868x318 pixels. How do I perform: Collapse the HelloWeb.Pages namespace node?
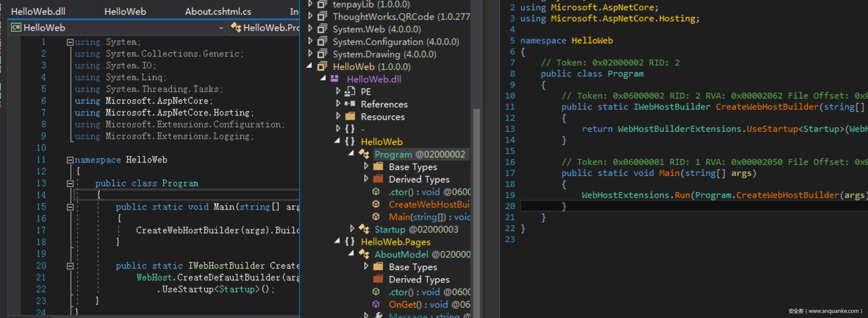337,241
